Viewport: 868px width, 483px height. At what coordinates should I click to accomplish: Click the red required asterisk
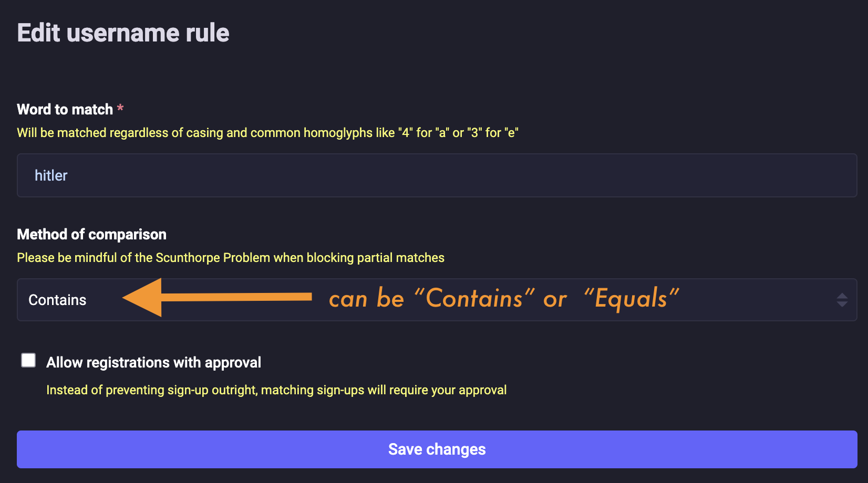click(x=120, y=108)
